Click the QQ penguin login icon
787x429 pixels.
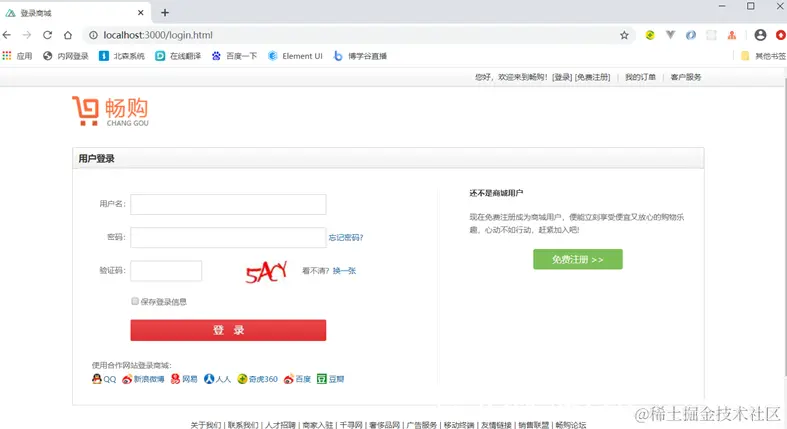(x=97, y=379)
